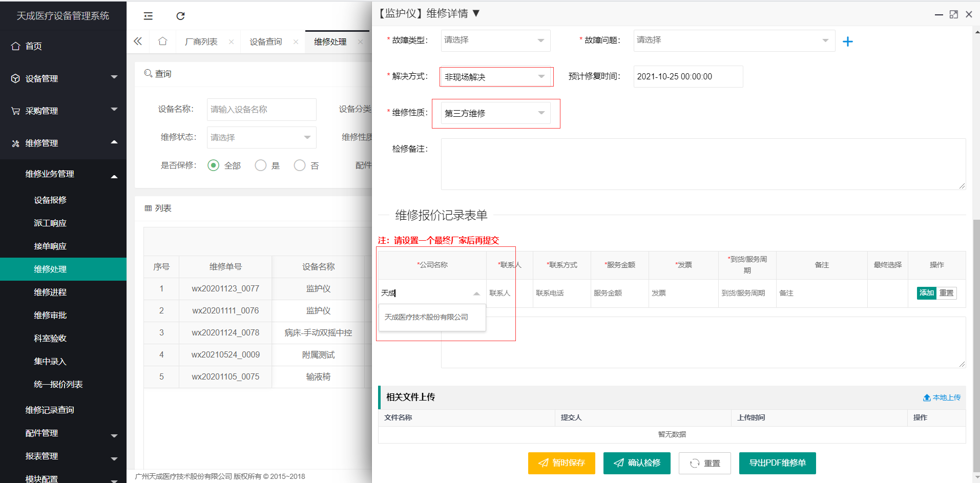Viewport: 980px width, 483px height.
Task: Expand the 设备管理 sidebar menu
Action: [x=114, y=77]
